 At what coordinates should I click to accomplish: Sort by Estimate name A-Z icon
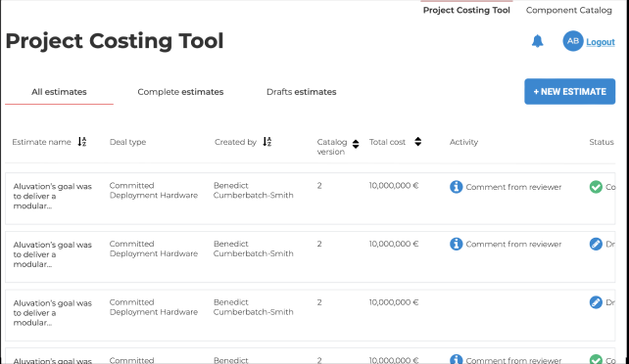(82, 141)
